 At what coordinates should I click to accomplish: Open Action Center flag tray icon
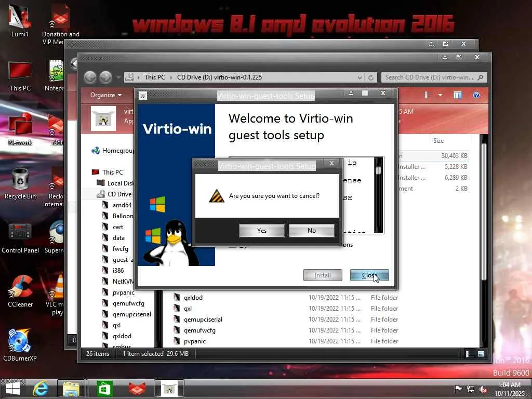click(458, 389)
